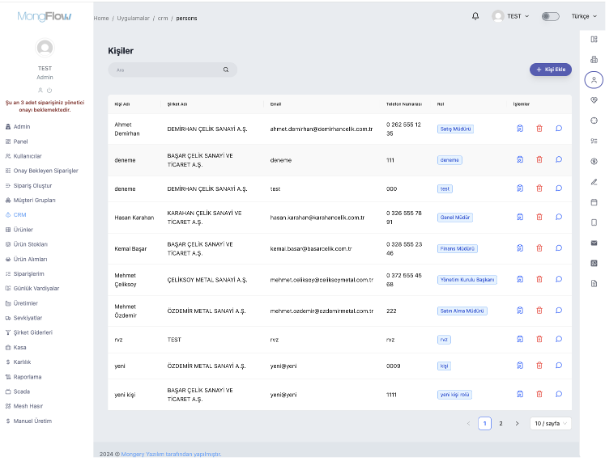This screenshot has height=458, width=606.
Task: Click the top layout icon in right sidebar
Action: click(x=594, y=39)
